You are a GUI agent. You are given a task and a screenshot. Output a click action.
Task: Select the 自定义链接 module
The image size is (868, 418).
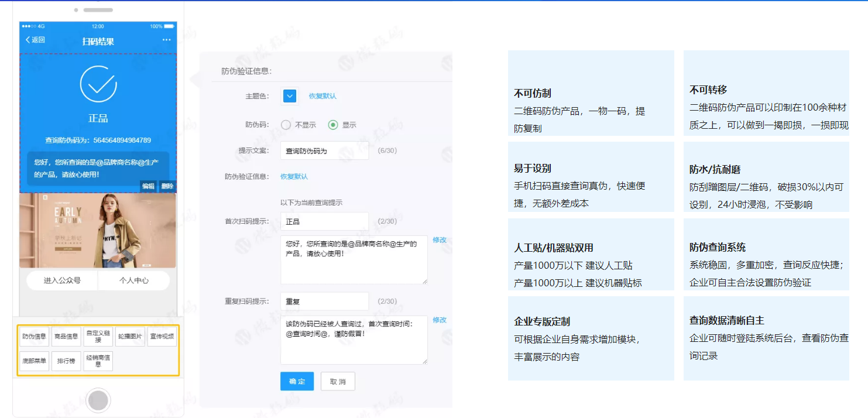coord(98,337)
